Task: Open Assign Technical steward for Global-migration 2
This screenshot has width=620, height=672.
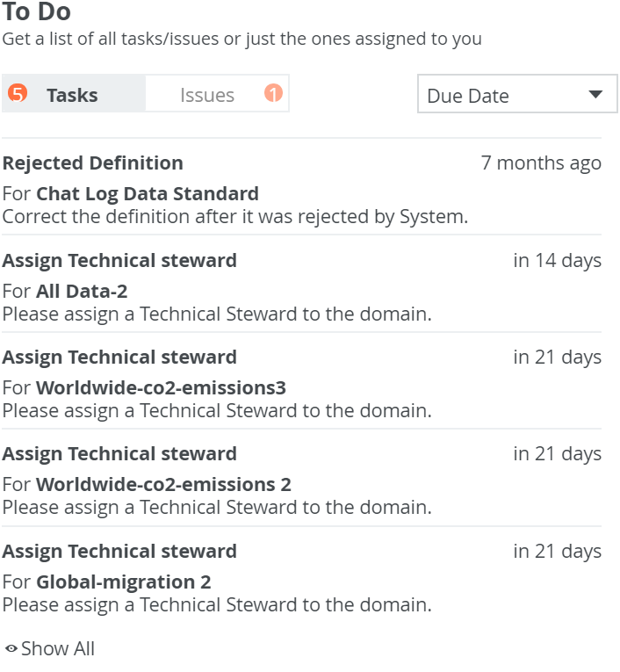Action: click(x=119, y=552)
